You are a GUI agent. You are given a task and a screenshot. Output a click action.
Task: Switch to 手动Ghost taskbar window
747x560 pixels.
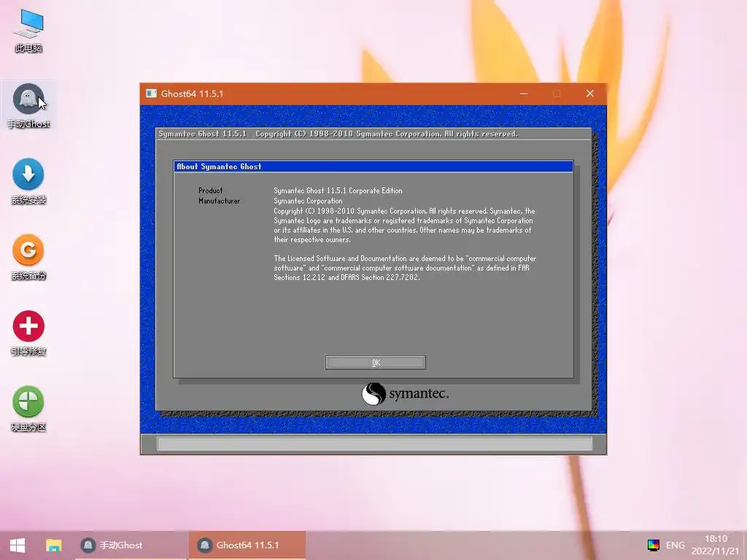[130, 545]
